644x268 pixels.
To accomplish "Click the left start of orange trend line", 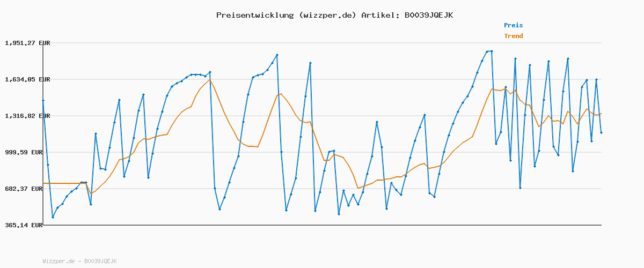I will point(43,183).
